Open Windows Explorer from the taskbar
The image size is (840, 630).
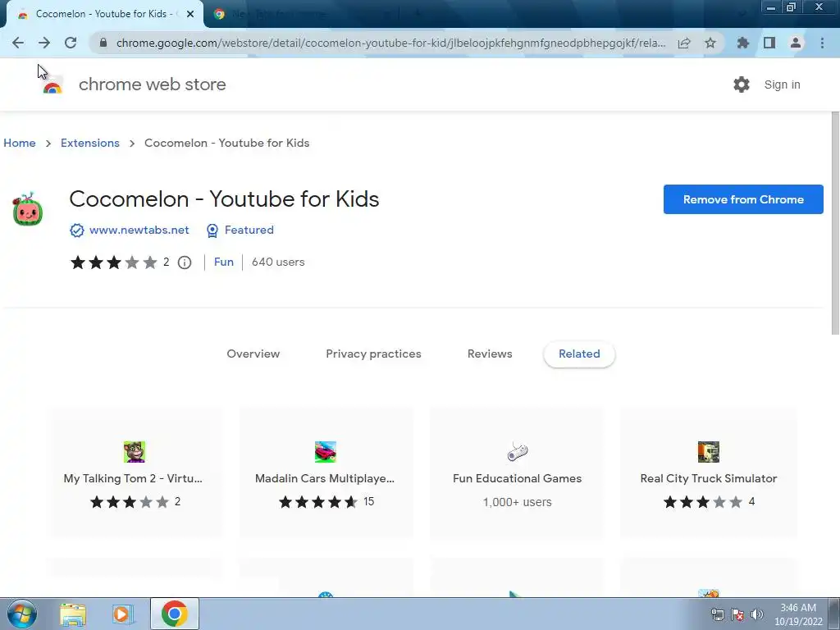click(73, 614)
